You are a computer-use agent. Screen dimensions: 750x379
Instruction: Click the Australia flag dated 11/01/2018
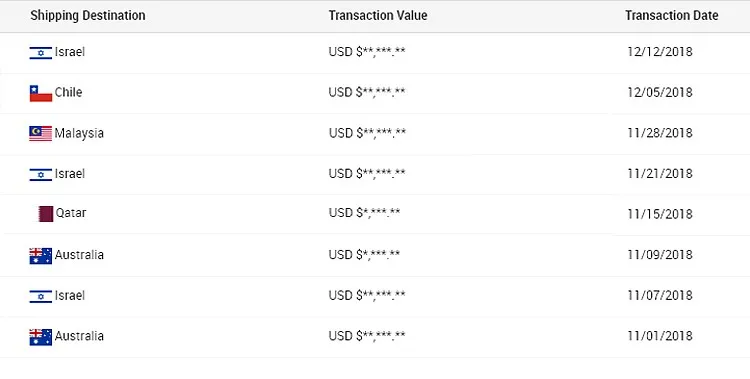(41, 337)
